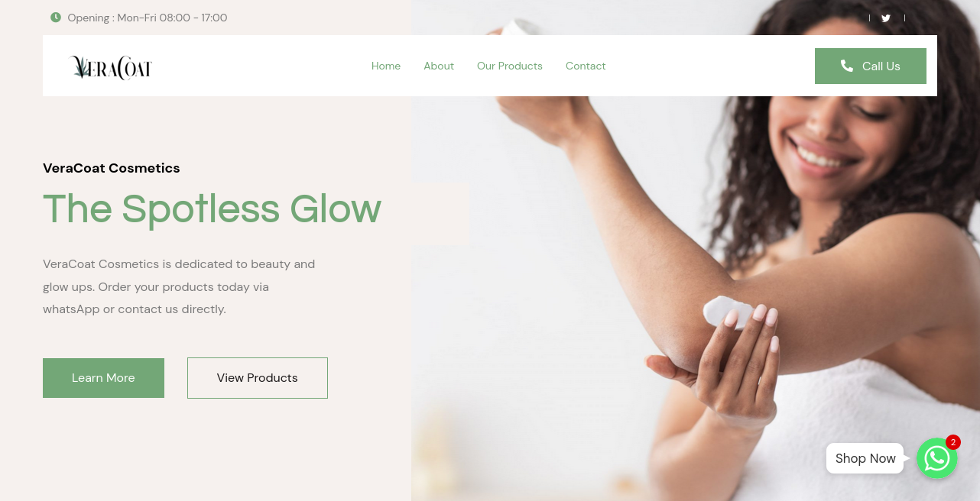This screenshot has height=501, width=980.
Task: Open the Contact menu link
Action: click(x=586, y=66)
